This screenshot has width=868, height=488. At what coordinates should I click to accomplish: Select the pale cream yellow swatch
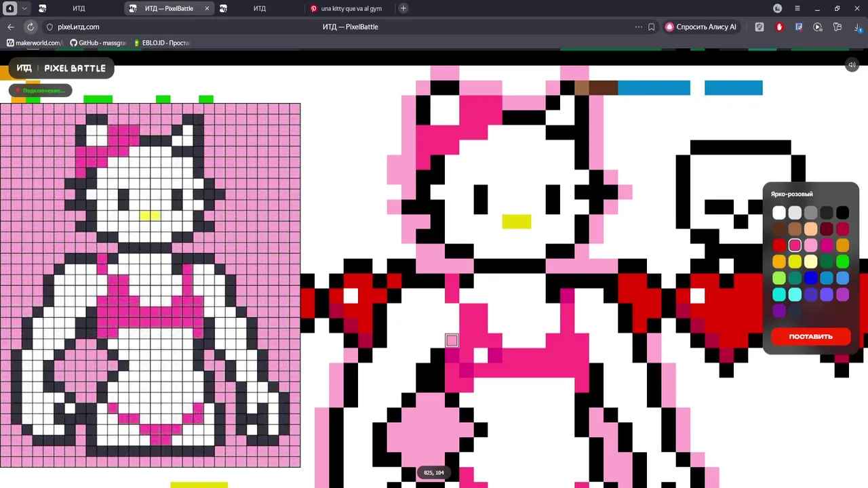click(x=811, y=262)
